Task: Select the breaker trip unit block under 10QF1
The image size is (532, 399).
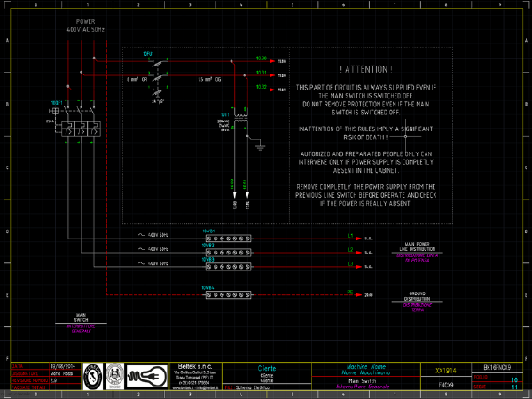Action: pos(81,129)
